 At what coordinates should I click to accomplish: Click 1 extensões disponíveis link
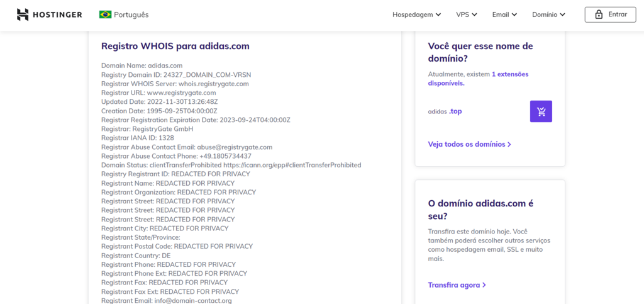pyautogui.click(x=478, y=79)
